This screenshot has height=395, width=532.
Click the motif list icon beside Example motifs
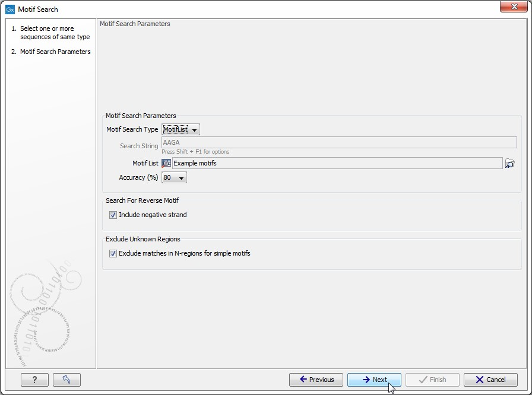[x=166, y=163]
